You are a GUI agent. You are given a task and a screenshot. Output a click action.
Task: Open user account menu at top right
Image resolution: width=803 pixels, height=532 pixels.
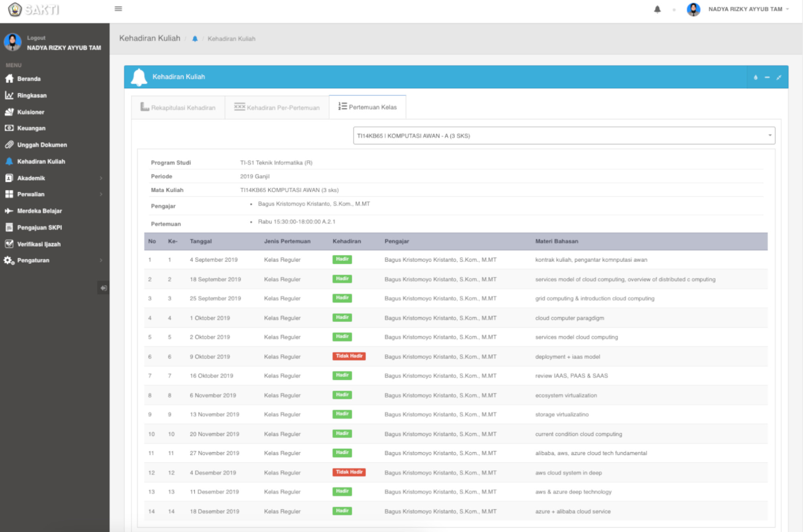tap(745, 9)
